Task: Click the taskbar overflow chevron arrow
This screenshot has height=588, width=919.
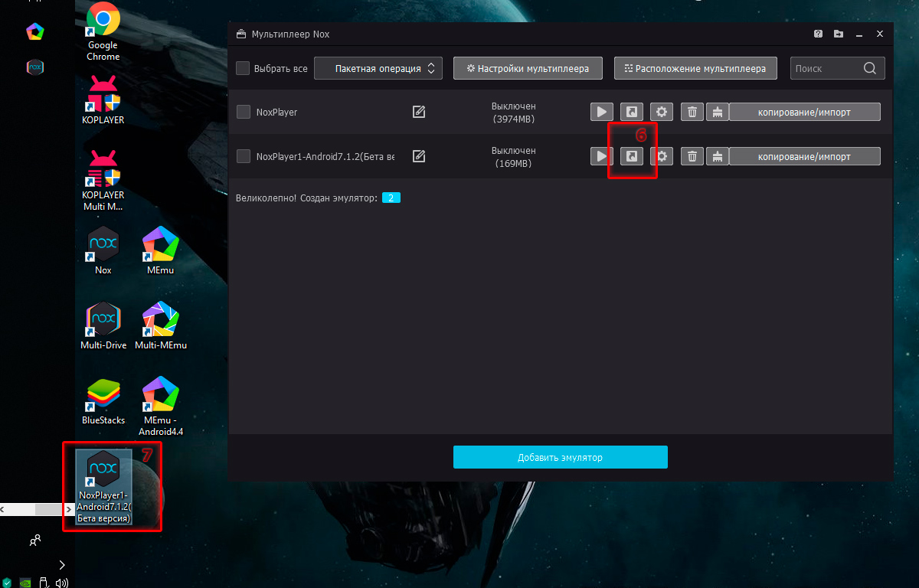Action: 62,565
